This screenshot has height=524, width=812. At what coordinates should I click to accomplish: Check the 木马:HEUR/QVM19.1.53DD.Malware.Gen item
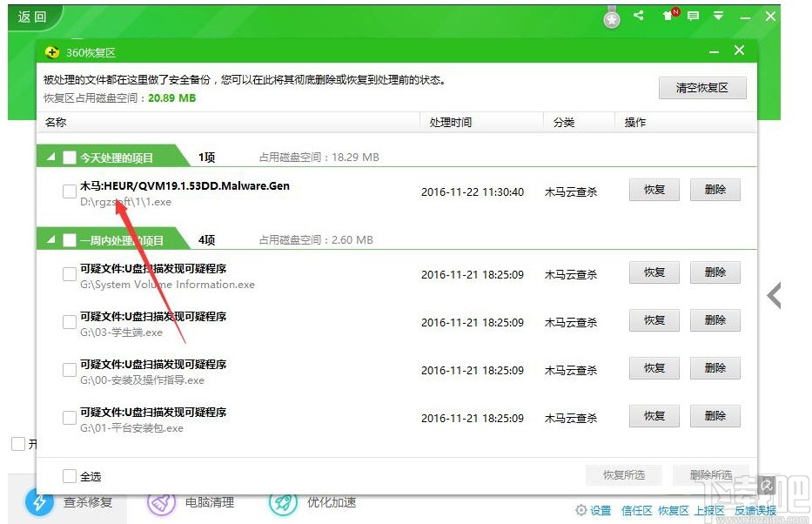(x=68, y=191)
